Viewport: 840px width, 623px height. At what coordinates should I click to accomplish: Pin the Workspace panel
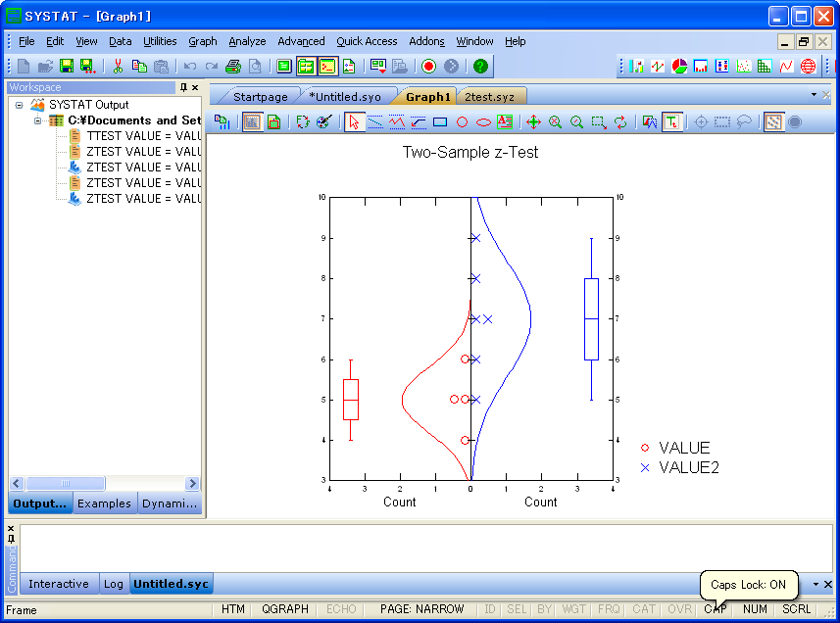tap(183, 87)
